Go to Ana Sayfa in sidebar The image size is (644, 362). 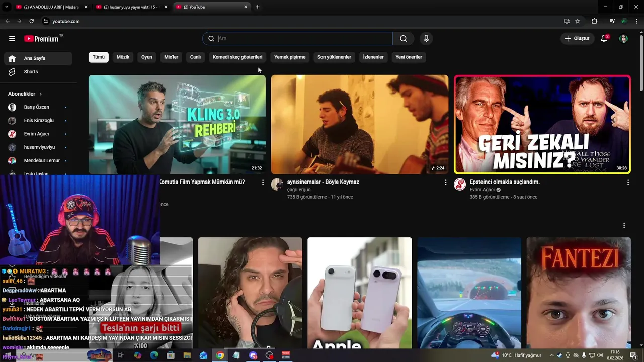[38, 58]
